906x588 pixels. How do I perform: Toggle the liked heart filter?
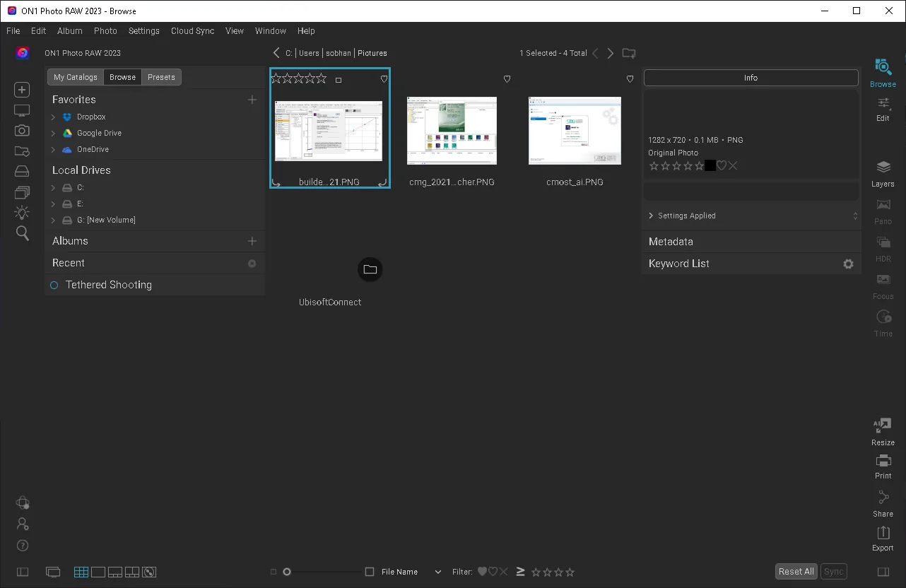click(x=482, y=572)
